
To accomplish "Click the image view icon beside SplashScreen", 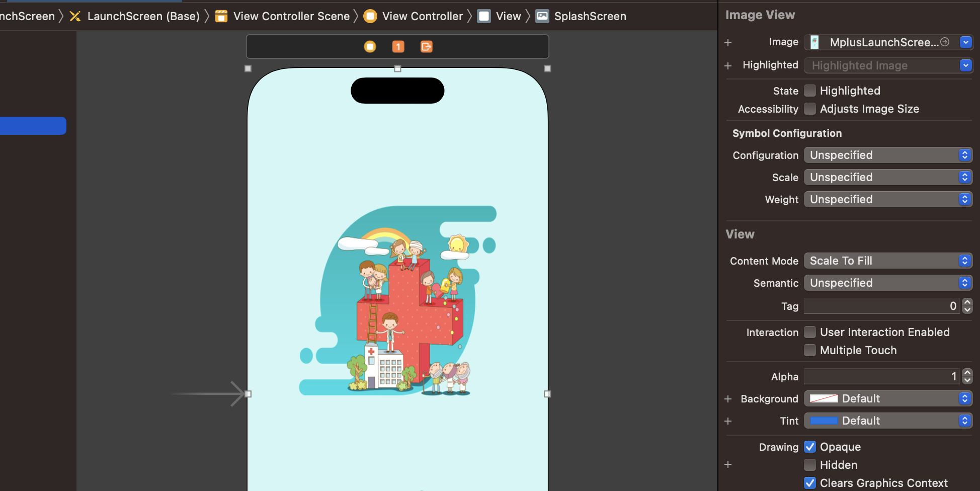I will pyautogui.click(x=542, y=16).
